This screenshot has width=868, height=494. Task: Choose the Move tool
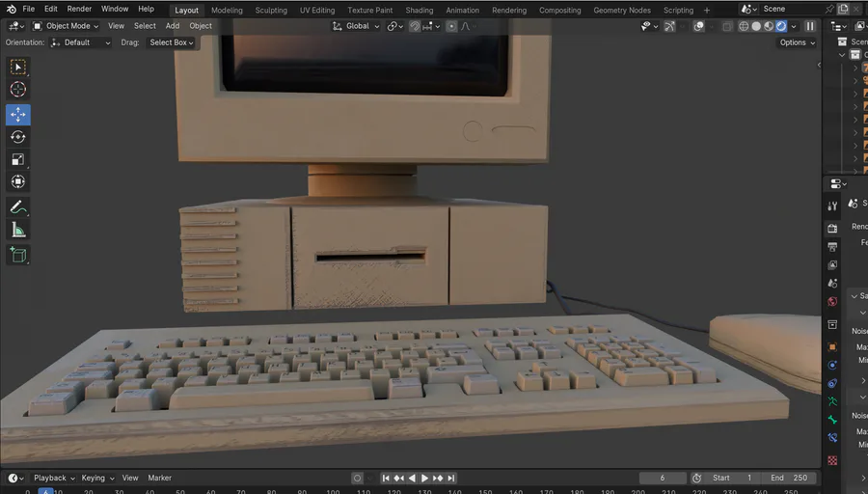tap(18, 115)
